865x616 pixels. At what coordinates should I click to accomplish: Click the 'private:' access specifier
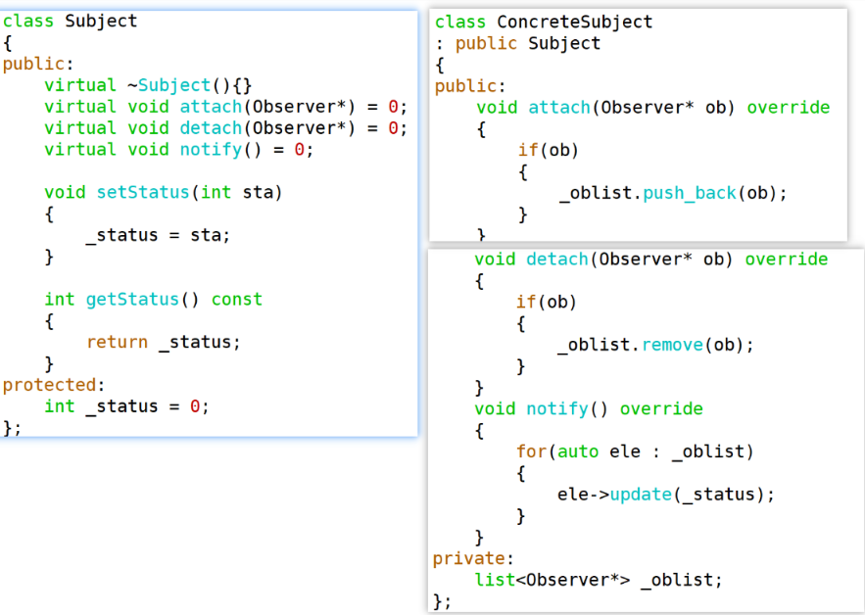pos(473,558)
